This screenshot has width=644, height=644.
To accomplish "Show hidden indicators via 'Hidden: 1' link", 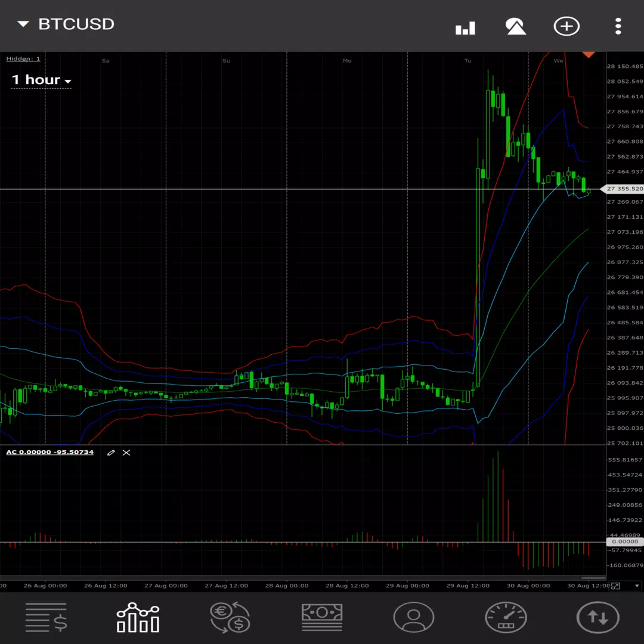I will (x=23, y=58).
